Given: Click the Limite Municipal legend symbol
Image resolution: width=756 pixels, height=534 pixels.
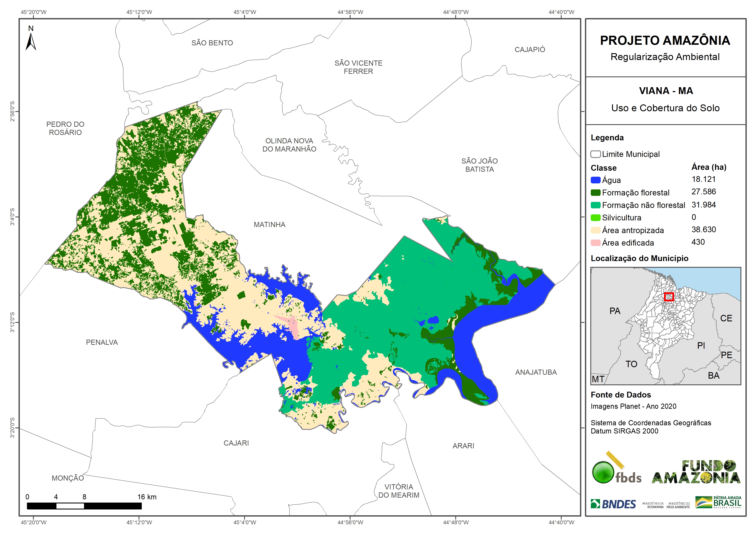Looking at the screenshot, I should tap(595, 154).
